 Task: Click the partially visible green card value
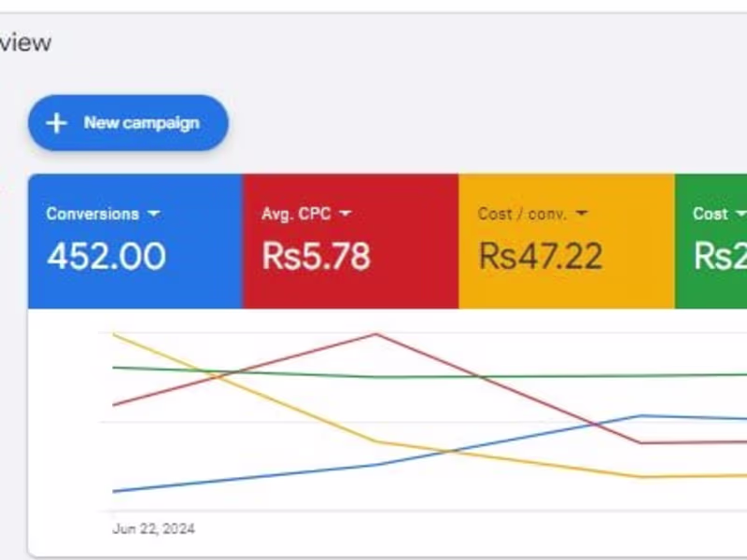(720, 256)
